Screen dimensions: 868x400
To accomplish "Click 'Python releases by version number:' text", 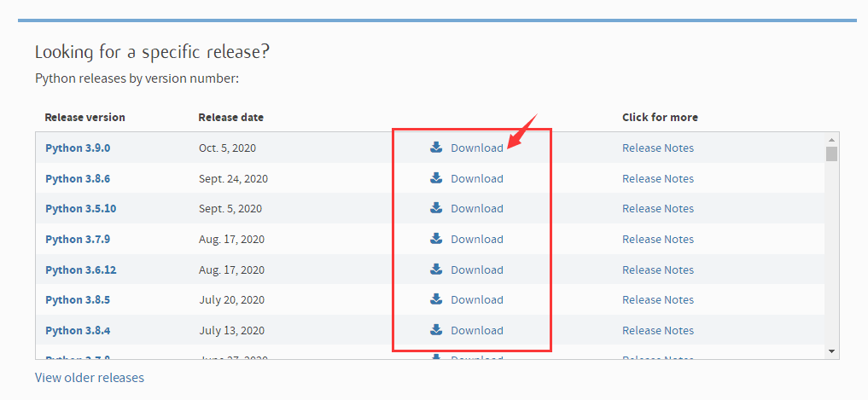I will (x=137, y=78).
